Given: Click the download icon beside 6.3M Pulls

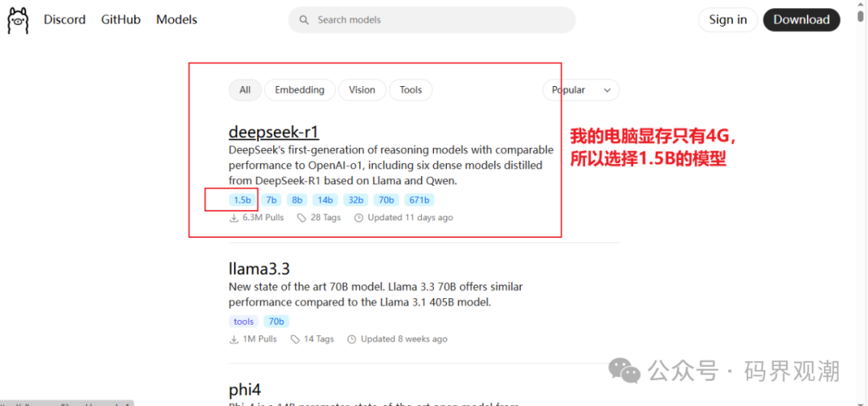Looking at the screenshot, I should click(x=234, y=218).
